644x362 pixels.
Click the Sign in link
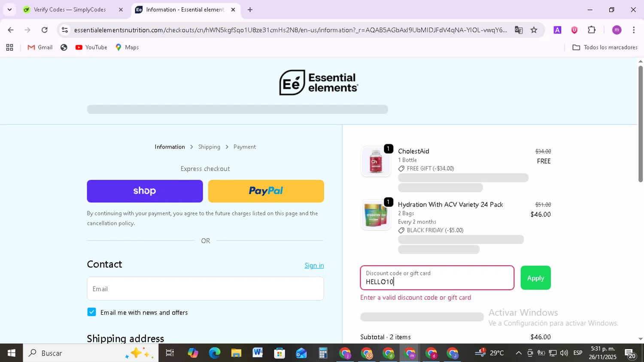coord(314,265)
